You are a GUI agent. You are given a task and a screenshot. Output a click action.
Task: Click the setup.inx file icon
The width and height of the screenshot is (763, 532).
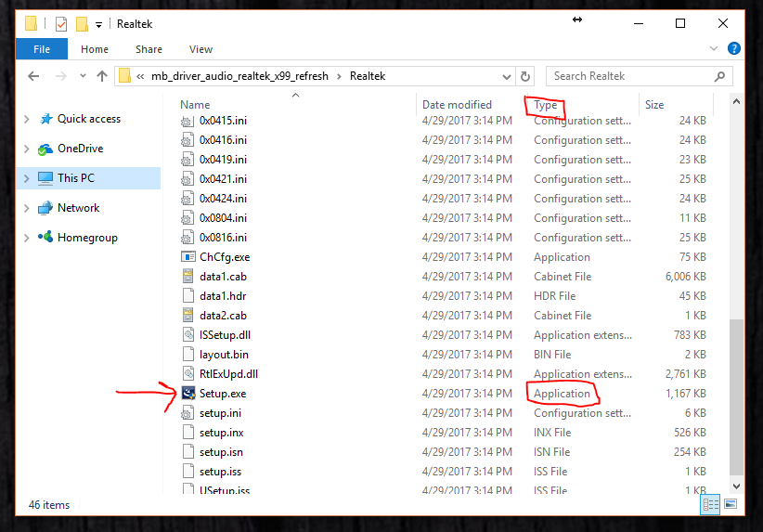188,433
